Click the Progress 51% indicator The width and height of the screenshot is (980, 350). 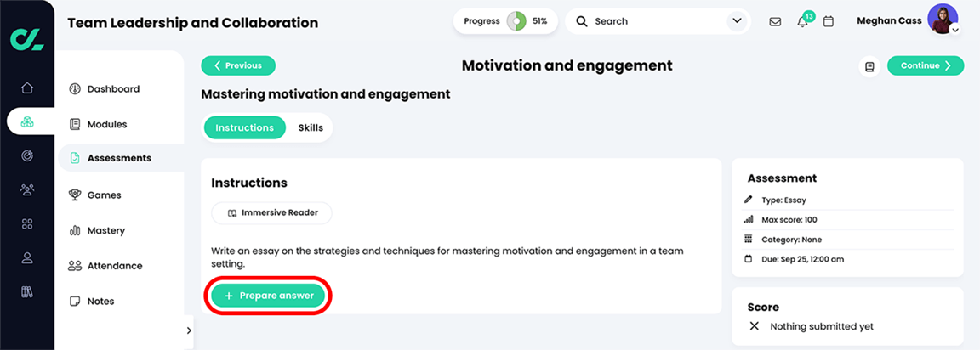pos(505,21)
